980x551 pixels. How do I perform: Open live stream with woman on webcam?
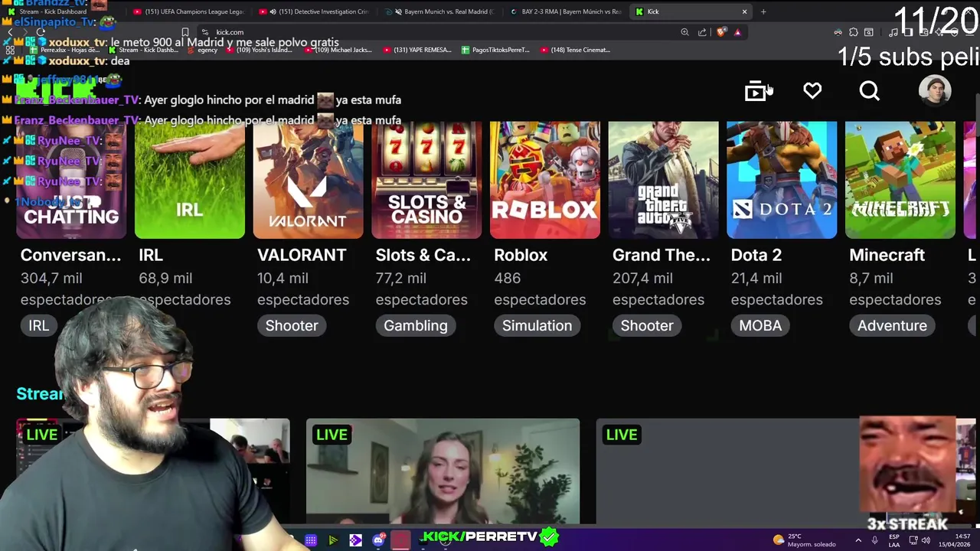[x=443, y=471]
